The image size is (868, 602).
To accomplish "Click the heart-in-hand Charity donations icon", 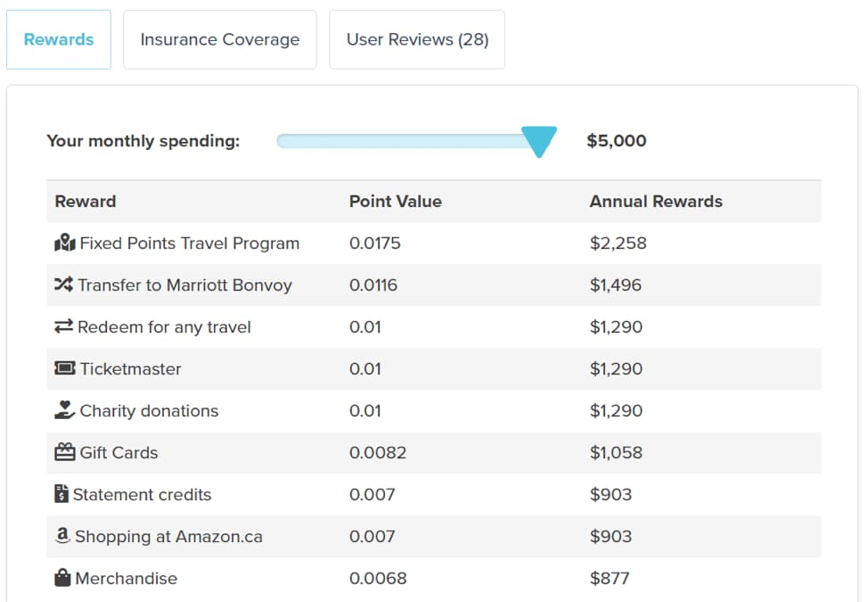I will (64, 410).
